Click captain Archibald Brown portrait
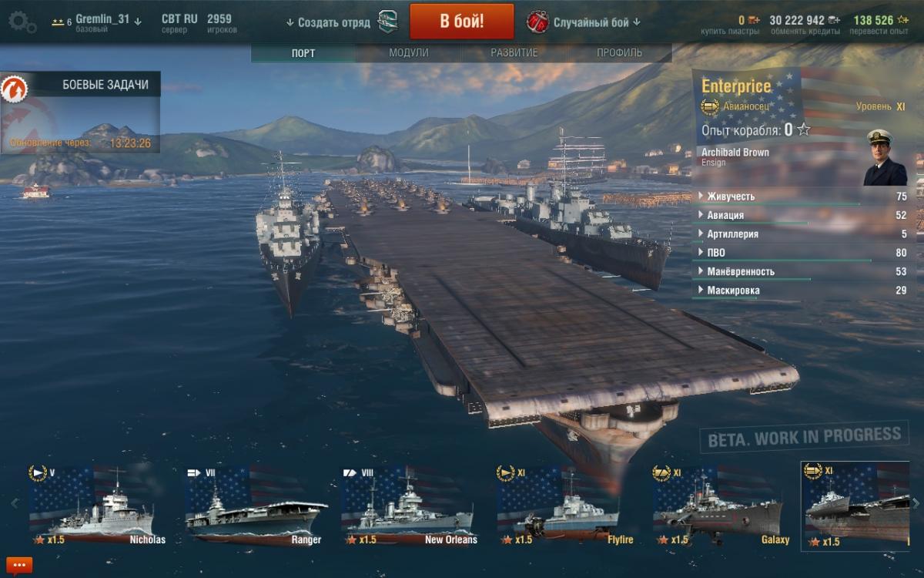The height and width of the screenshot is (578, 924). click(x=885, y=157)
